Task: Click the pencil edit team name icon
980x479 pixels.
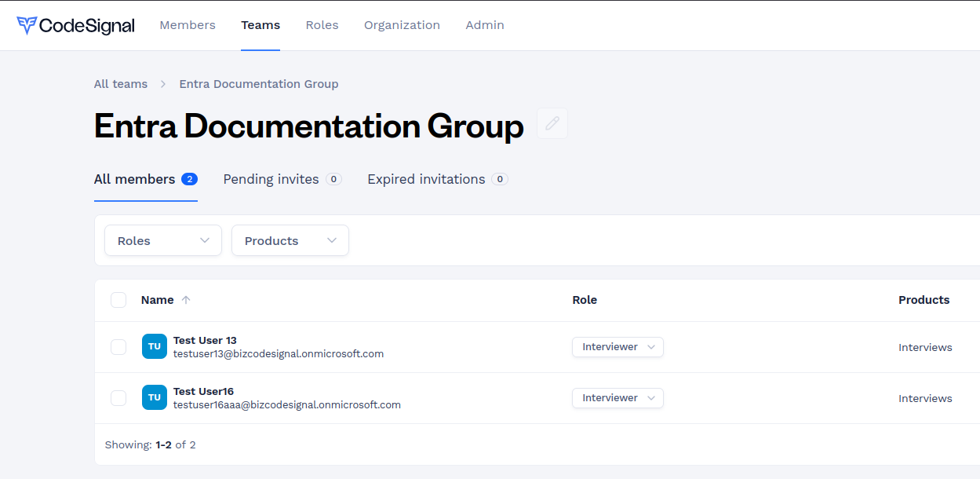Action: (552, 123)
